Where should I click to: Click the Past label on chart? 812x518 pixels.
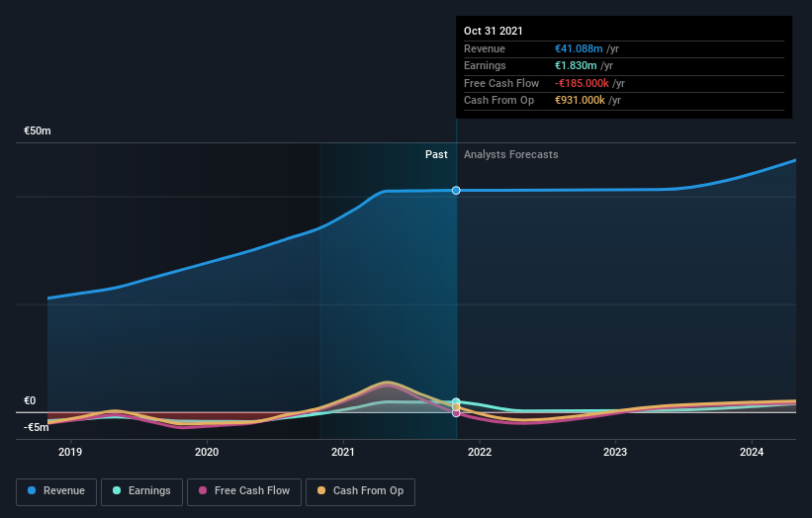tap(436, 154)
